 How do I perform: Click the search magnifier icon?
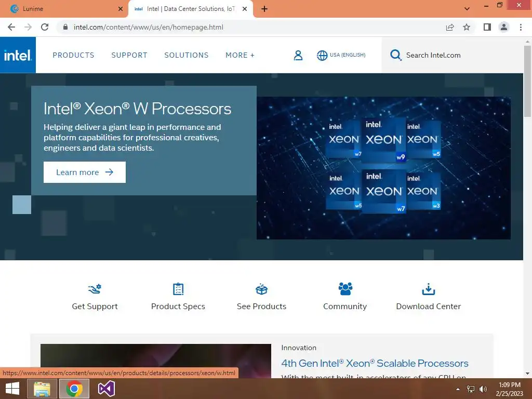click(395, 55)
